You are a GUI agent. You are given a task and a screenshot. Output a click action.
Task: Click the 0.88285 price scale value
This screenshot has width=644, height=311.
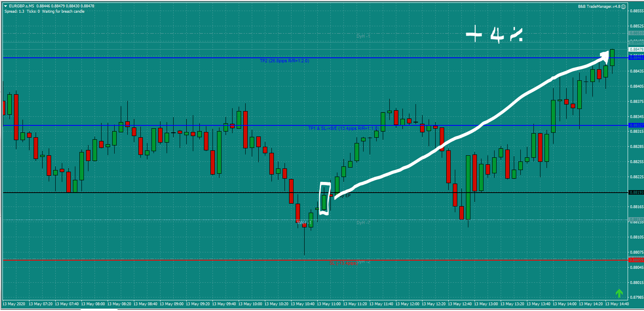(x=637, y=147)
